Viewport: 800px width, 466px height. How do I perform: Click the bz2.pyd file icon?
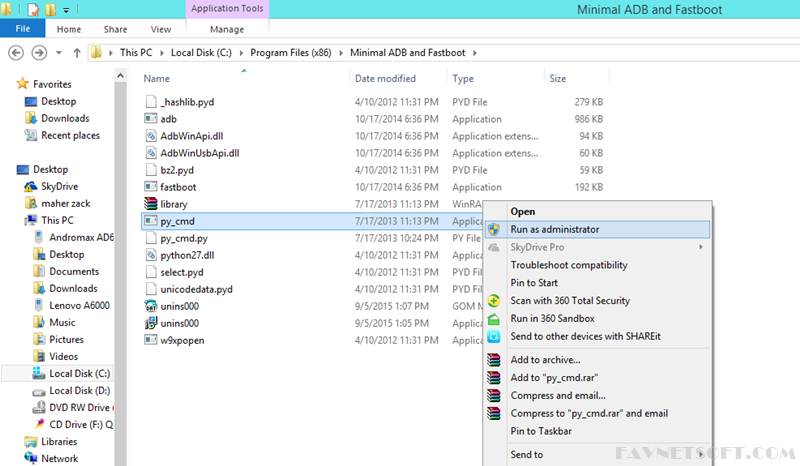(x=151, y=170)
